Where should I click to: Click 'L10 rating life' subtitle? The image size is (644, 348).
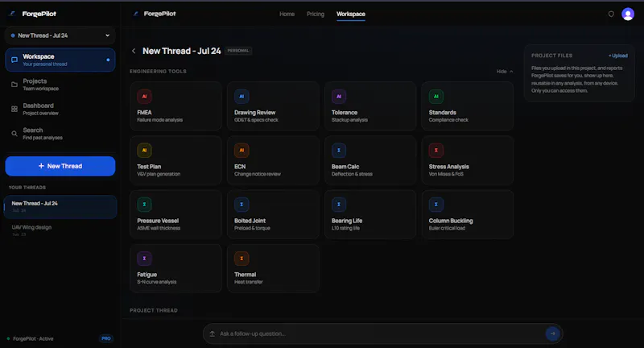click(345, 228)
